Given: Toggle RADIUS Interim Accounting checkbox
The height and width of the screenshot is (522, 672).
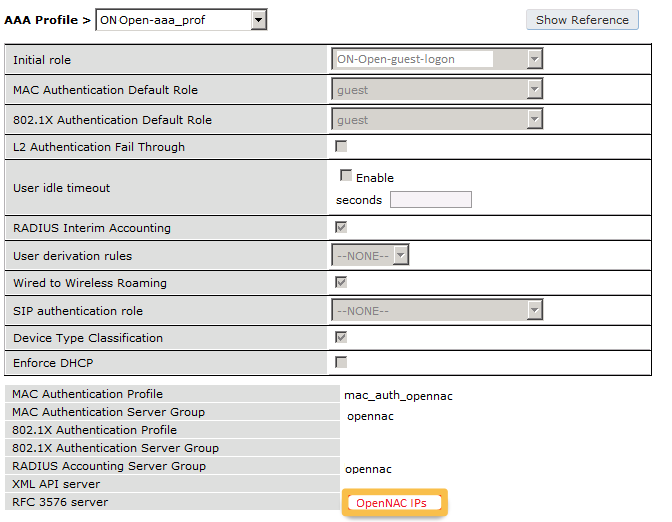Looking at the screenshot, I should [342, 228].
